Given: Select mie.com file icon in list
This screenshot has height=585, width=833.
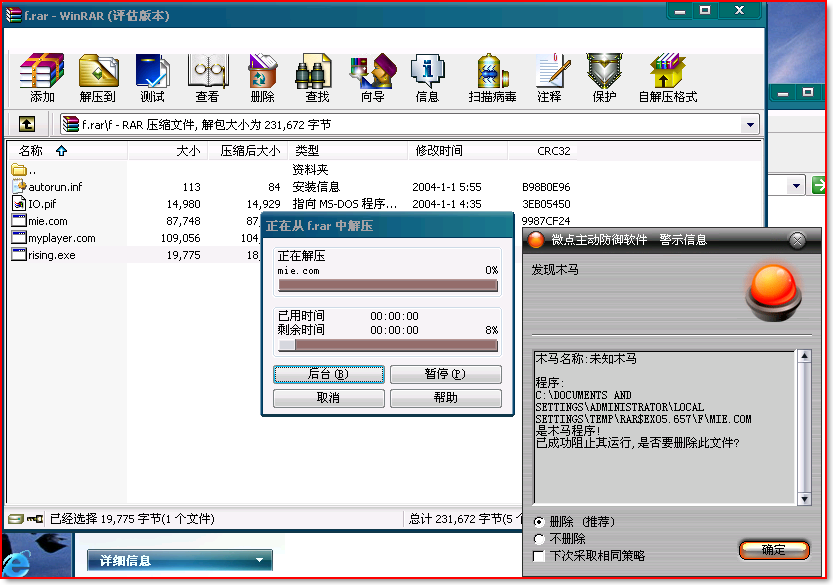Looking at the screenshot, I should point(19,221).
